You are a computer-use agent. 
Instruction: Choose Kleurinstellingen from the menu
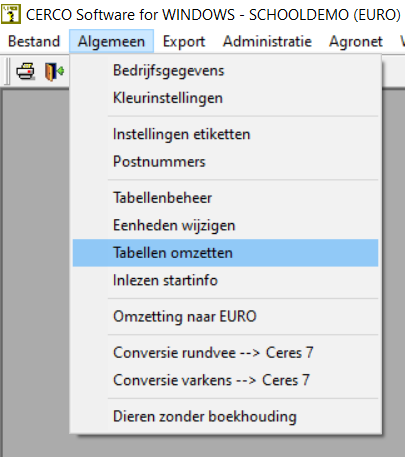(x=225, y=98)
